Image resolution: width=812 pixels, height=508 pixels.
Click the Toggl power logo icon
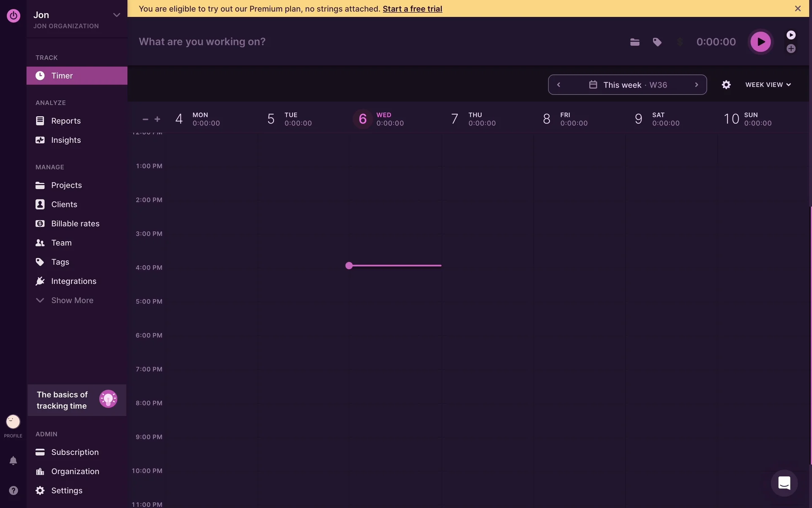pyautogui.click(x=13, y=16)
